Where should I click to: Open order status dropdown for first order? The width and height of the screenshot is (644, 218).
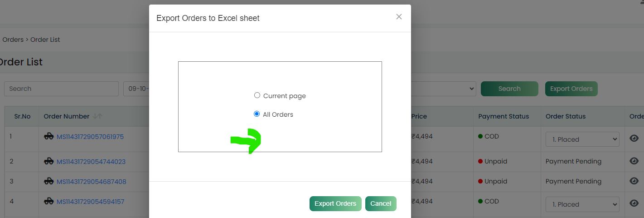coord(582,139)
